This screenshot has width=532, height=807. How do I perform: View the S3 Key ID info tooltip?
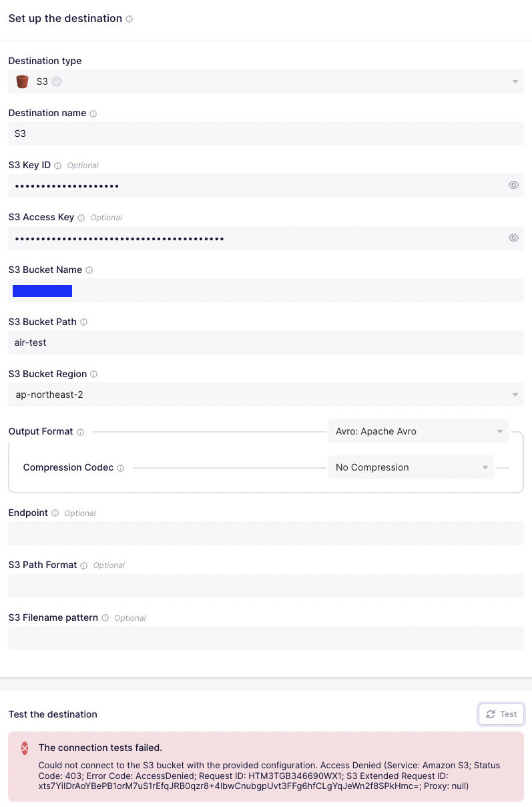(x=58, y=165)
